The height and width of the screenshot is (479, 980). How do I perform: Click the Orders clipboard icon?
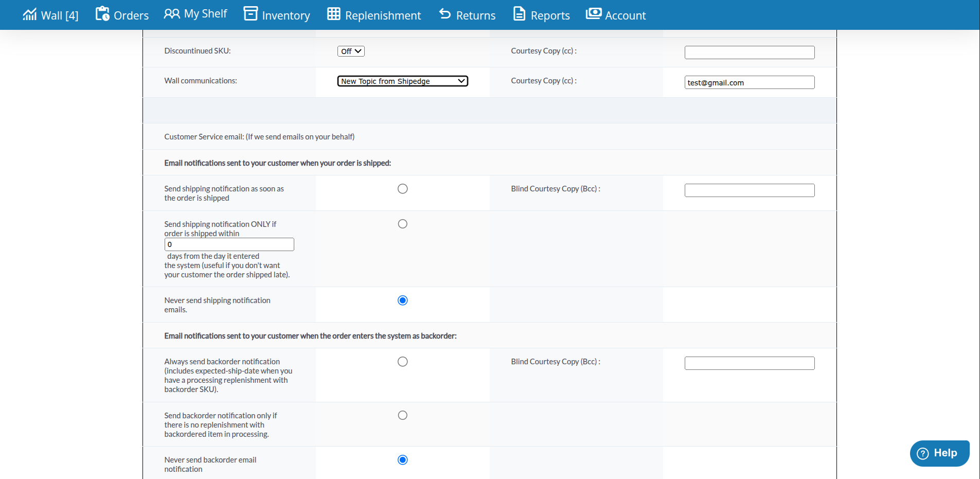102,14
